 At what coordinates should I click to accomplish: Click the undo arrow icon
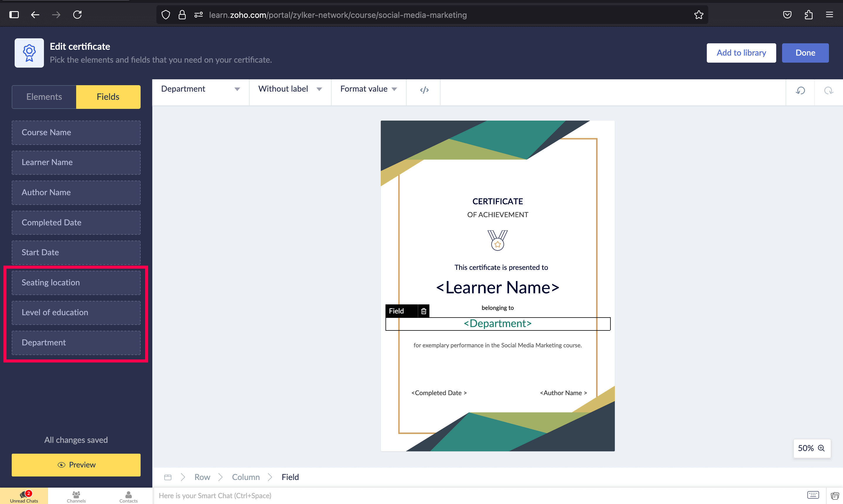point(800,90)
